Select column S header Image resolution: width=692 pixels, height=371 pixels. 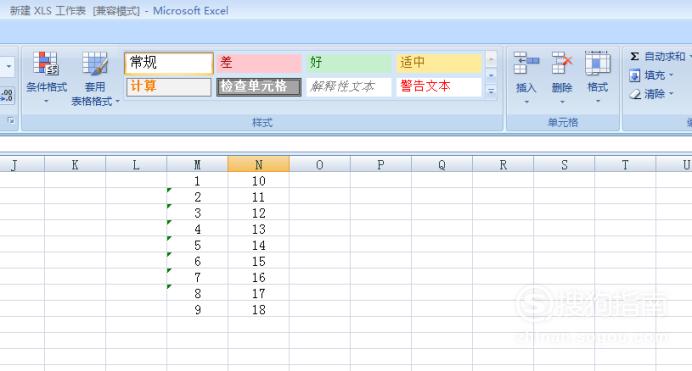[564, 165]
